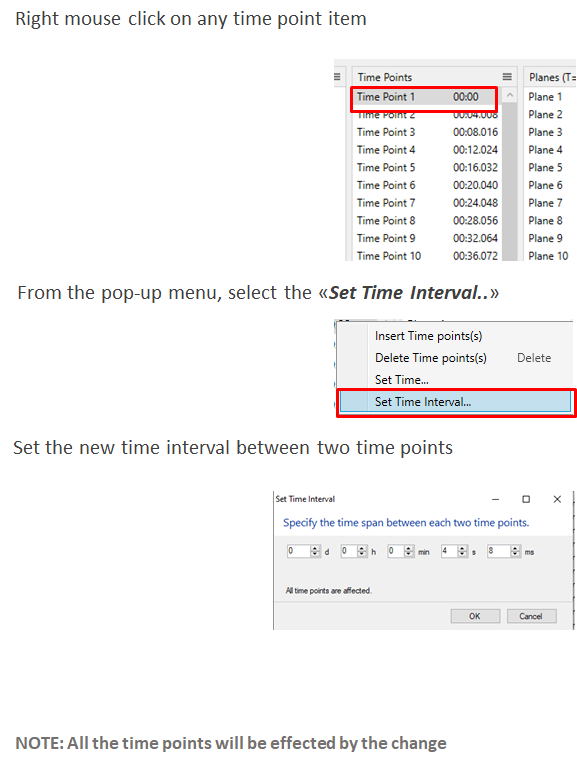The width and height of the screenshot is (577, 766).
Task: Click the days spinner arrows
Action: (x=315, y=551)
